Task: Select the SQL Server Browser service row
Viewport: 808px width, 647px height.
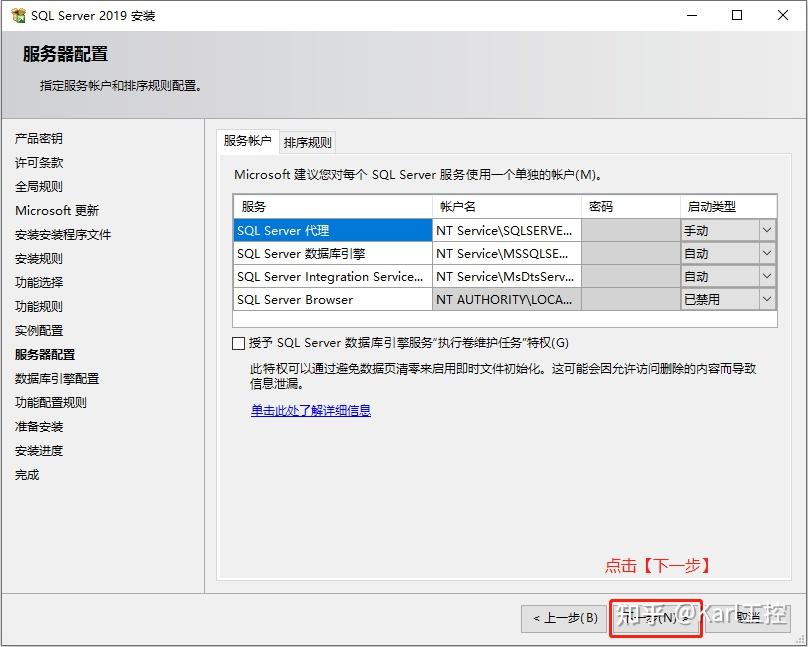Action: click(332, 299)
